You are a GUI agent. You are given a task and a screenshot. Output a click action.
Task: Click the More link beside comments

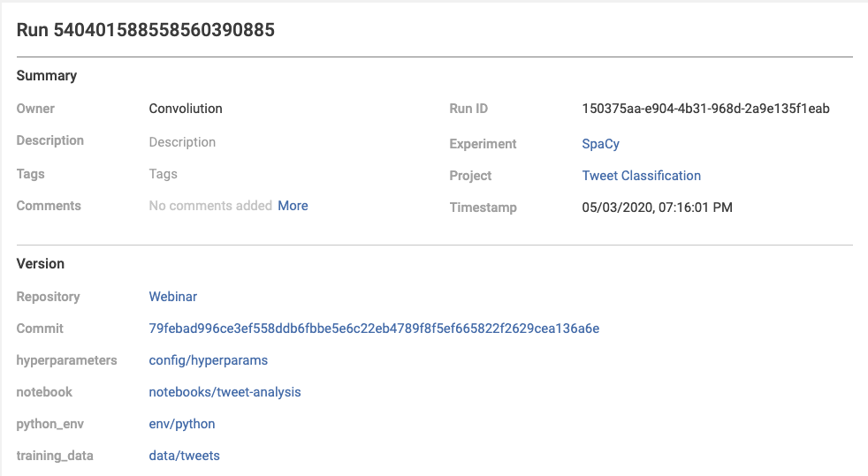293,206
